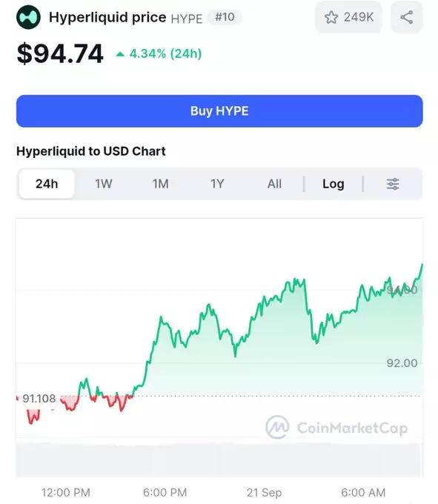Click the #10 rank badge
Viewport: 438px width, 504px height.
225,17
